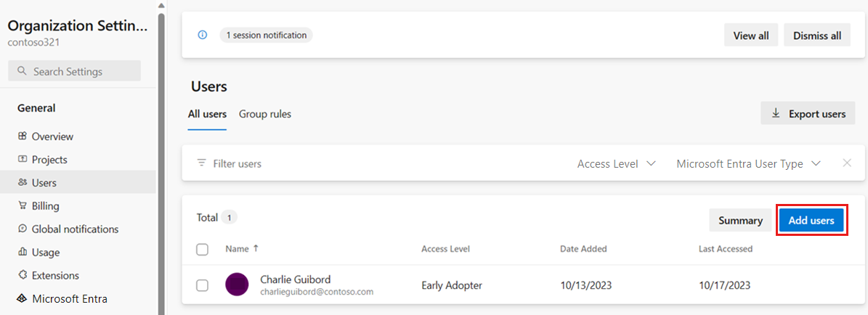Click the Extensions icon in sidebar

coord(22,275)
